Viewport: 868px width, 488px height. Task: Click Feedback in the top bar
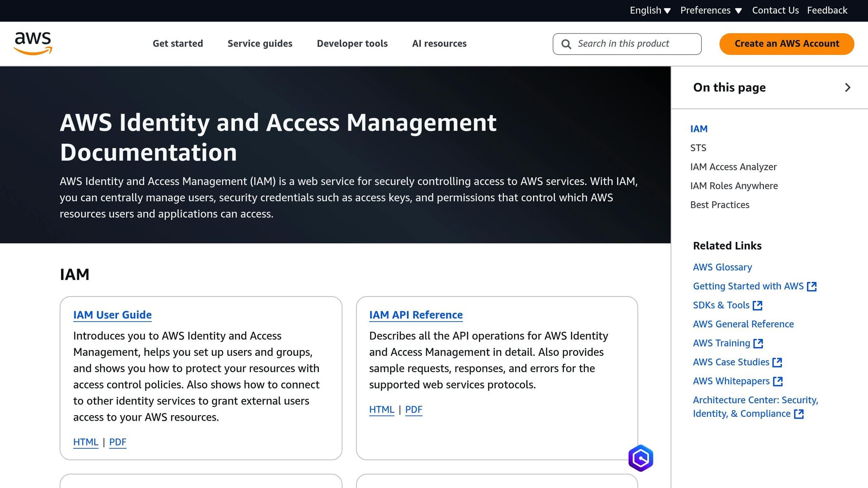point(827,11)
